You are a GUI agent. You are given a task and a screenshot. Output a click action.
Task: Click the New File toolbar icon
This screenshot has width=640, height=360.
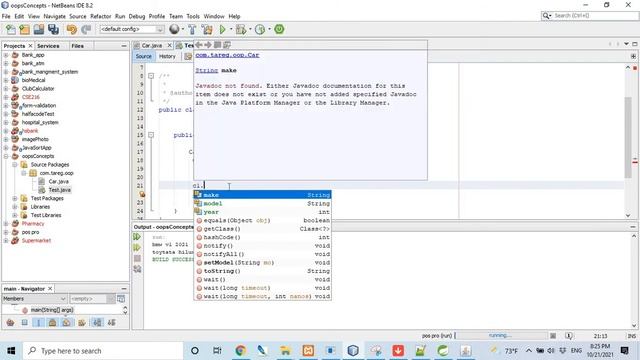(11, 29)
